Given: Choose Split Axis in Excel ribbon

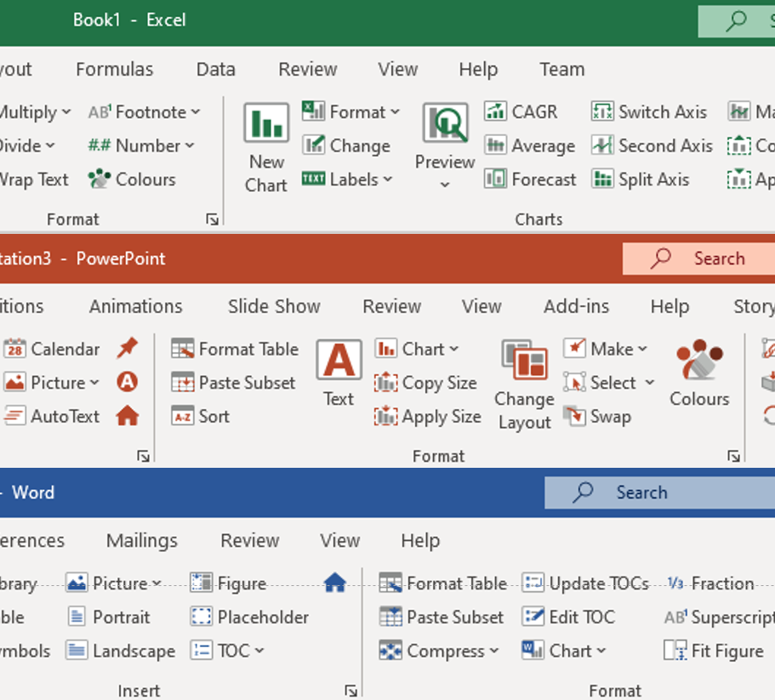Looking at the screenshot, I should pyautogui.click(x=603, y=179).
